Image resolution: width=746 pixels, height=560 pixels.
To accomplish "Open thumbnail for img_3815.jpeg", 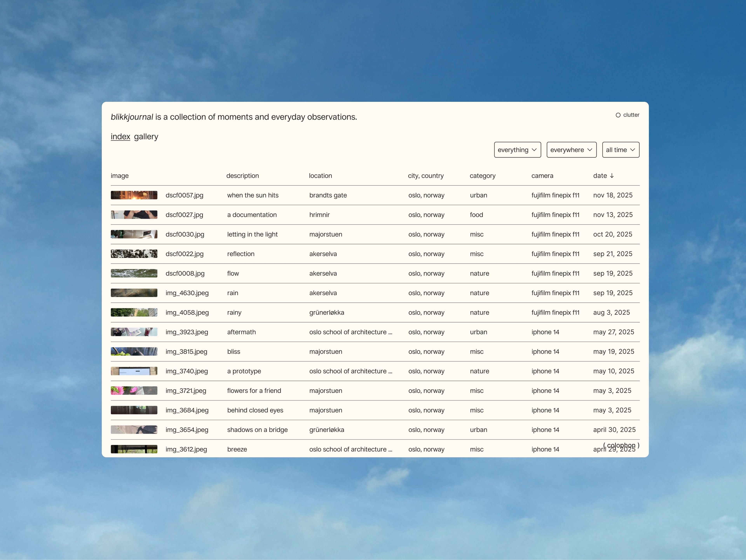I will point(134,352).
